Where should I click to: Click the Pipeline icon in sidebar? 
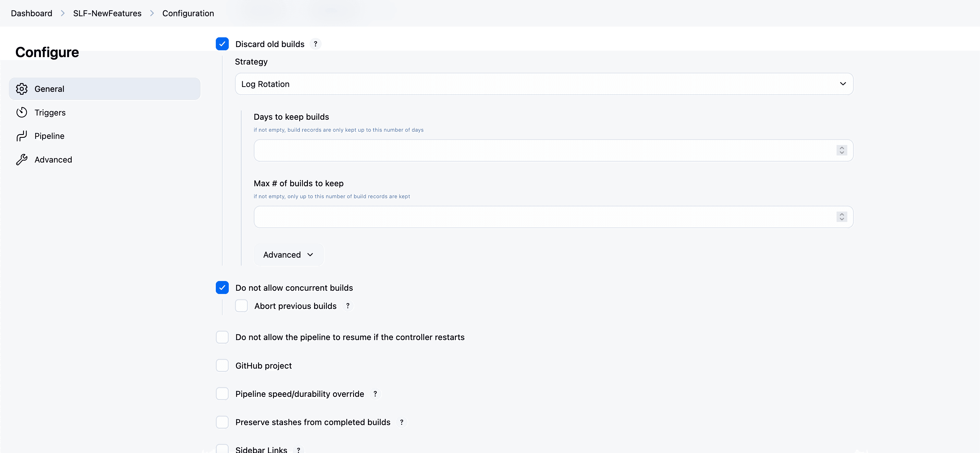pyautogui.click(x=22, y=136)
